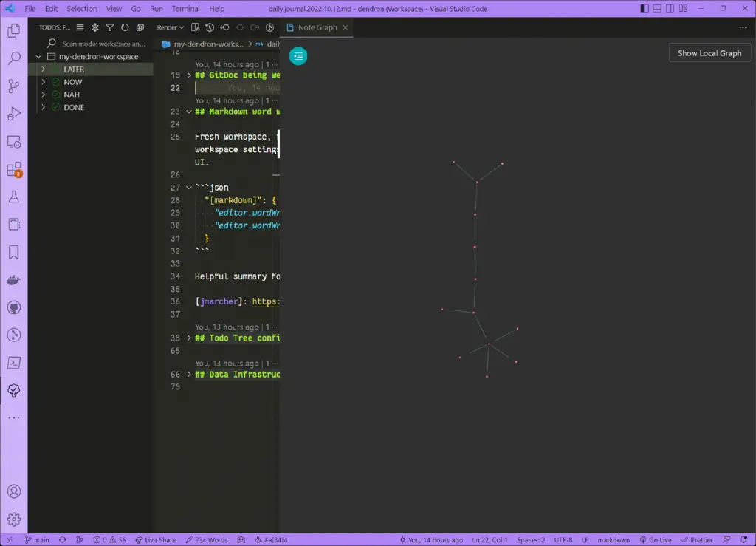Image resolution: width=756 pixels, height=546 pixels.
Task: Expand the NOW todo group
Action: point(44,82)
